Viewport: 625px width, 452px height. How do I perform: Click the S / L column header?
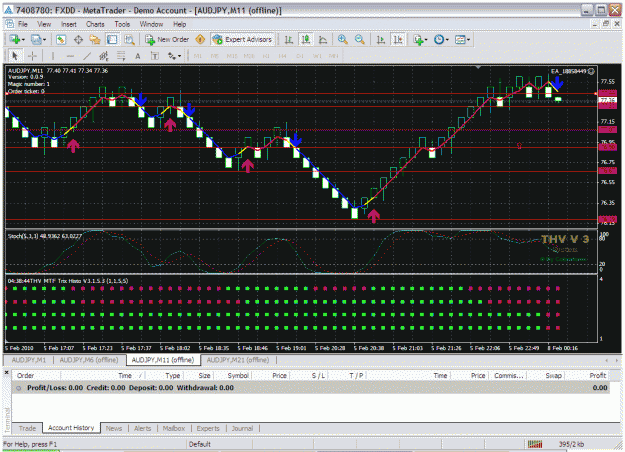308,375
